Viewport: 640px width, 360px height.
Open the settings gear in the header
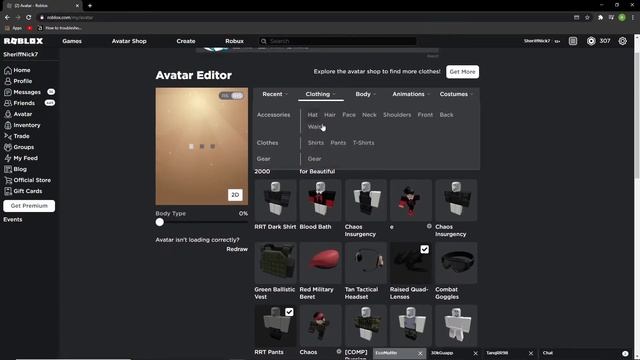pos(622,41)
